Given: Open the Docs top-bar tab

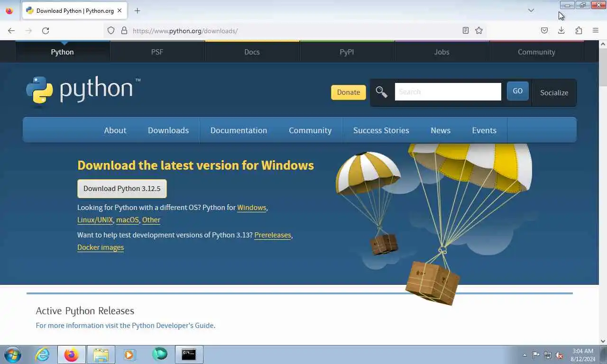Looking at the screenshot, I should coord(252,52).
